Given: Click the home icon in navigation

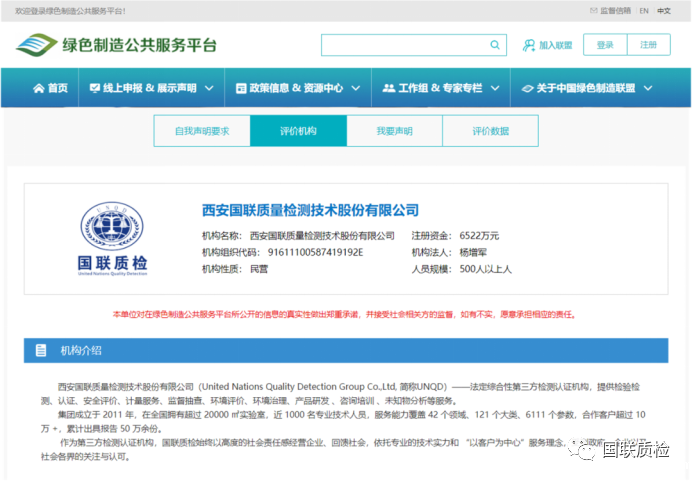Looking at the screenshot, I should tap(39, 88).
